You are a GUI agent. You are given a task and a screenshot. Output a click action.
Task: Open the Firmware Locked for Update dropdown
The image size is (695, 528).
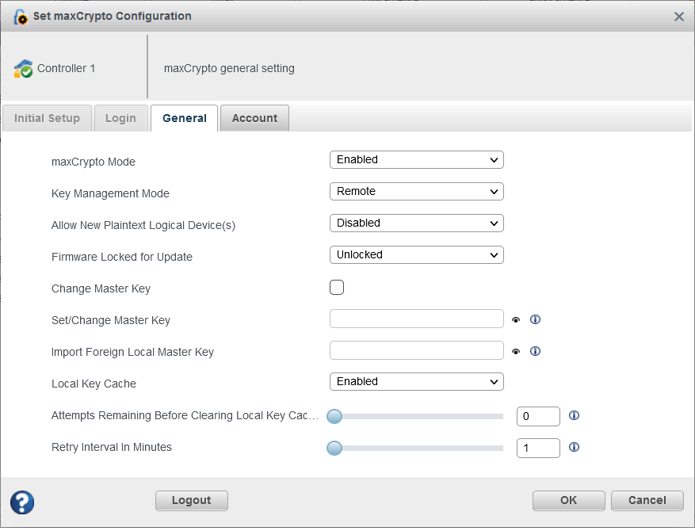click(416, 255)
